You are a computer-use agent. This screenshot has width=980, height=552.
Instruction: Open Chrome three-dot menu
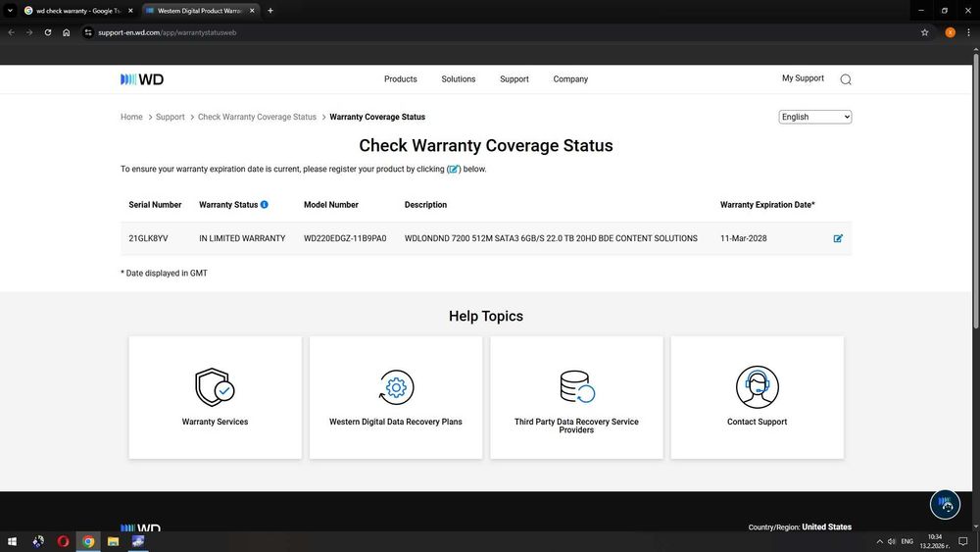coord(968,32)
